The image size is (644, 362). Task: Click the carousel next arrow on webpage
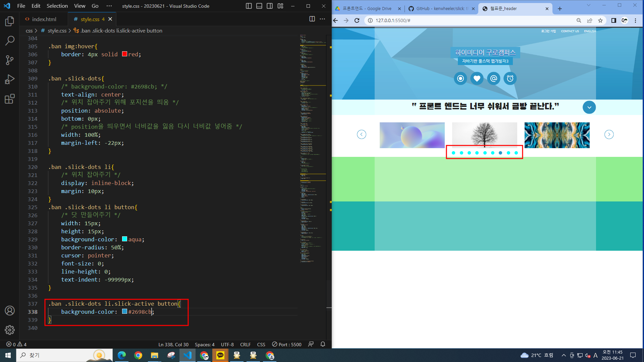pos(609,134)
